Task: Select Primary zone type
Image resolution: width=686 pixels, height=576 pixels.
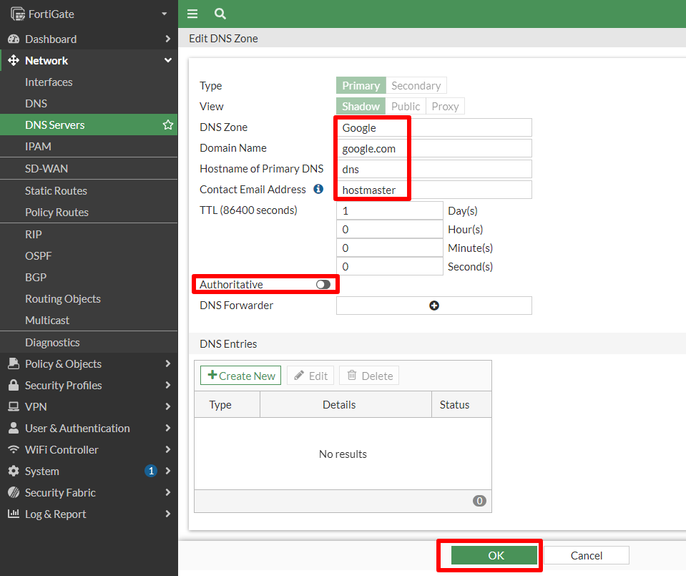Action: tap(361, 86)
